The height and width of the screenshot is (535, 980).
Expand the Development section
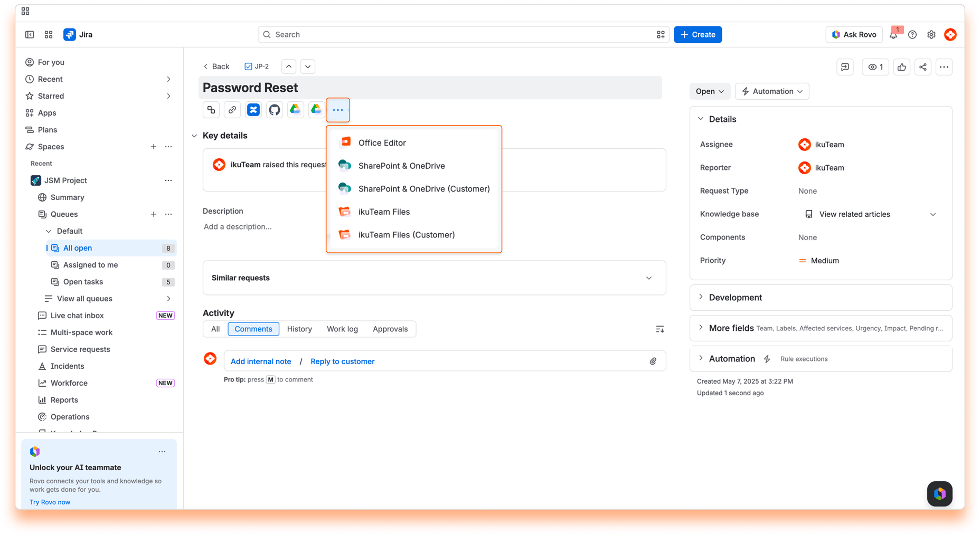coord(701,297)
